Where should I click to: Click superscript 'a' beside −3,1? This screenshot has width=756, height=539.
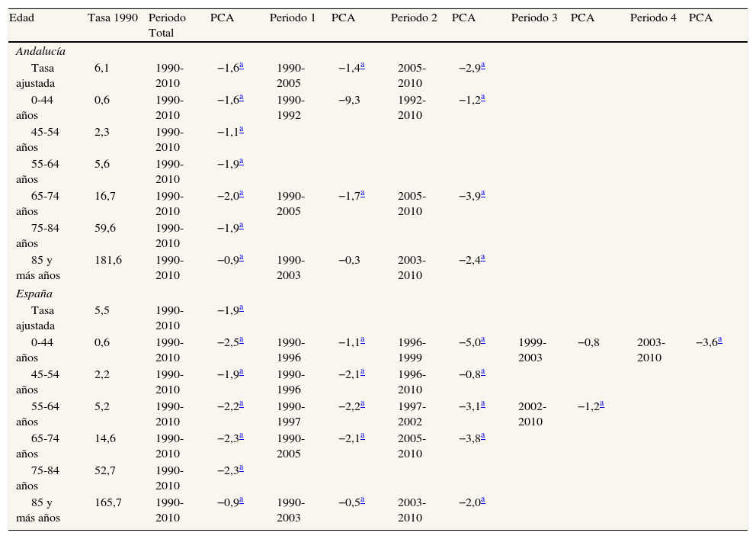pos(483,405)
